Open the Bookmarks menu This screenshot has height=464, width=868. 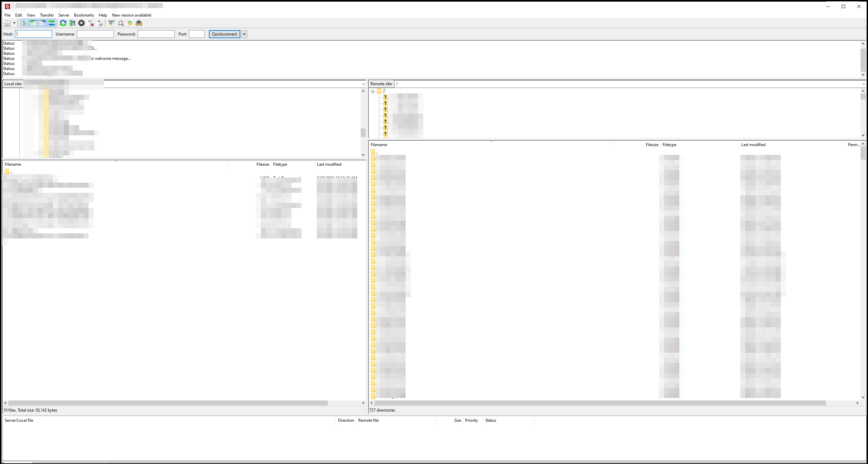[x=84, y=15]
